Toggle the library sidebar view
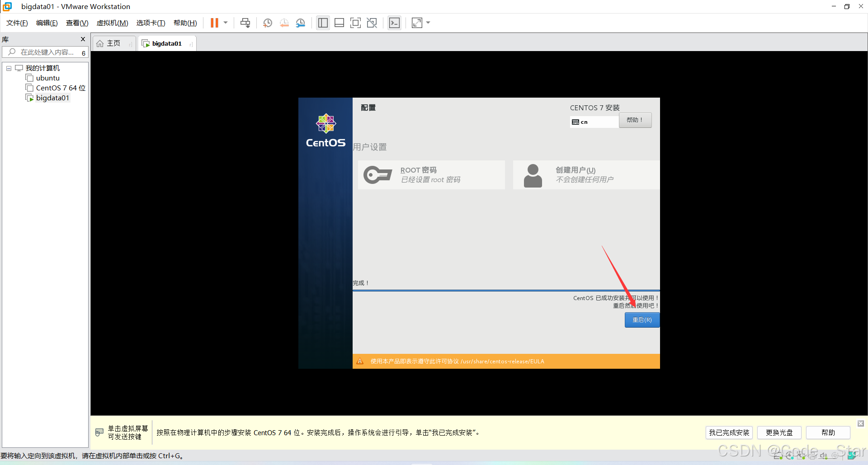This screenshot has width=868, height=465. (323, 23)
